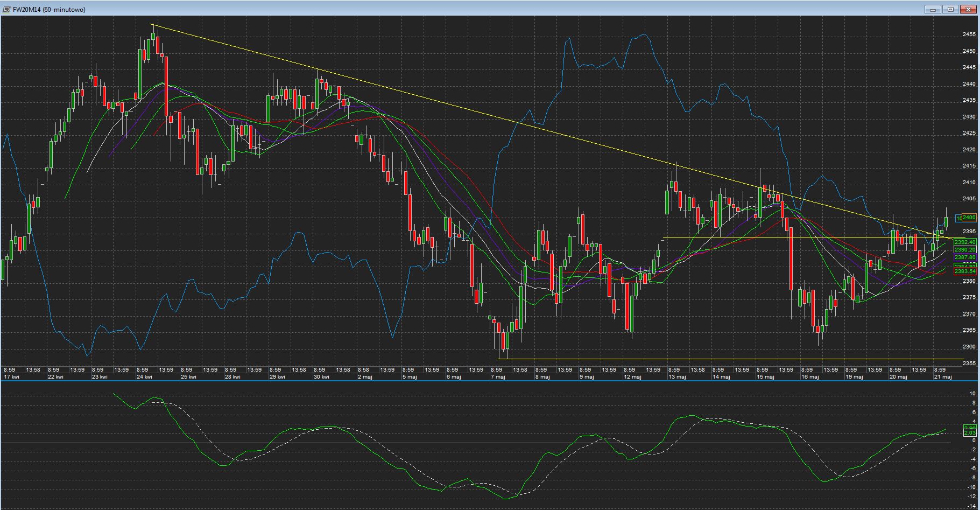Click the '13 maj' date on time axis
This screenshot has width=980, height=510.
(x=676, y=377)
